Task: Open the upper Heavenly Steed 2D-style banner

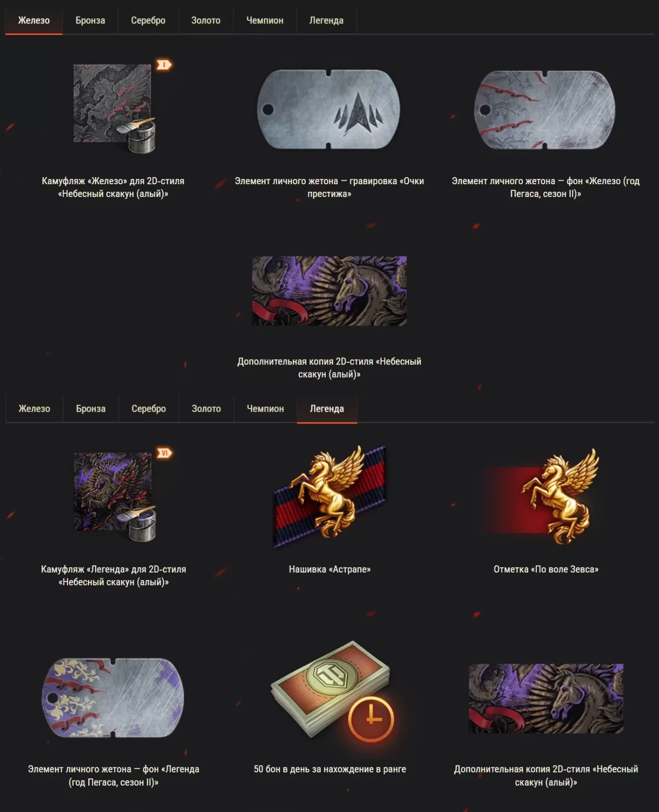Action: click(329, 291)
